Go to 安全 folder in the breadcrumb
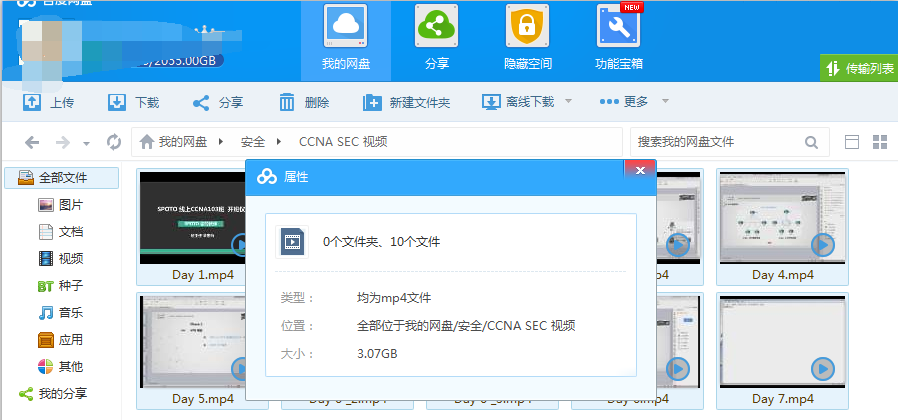 tap(253, 142)
